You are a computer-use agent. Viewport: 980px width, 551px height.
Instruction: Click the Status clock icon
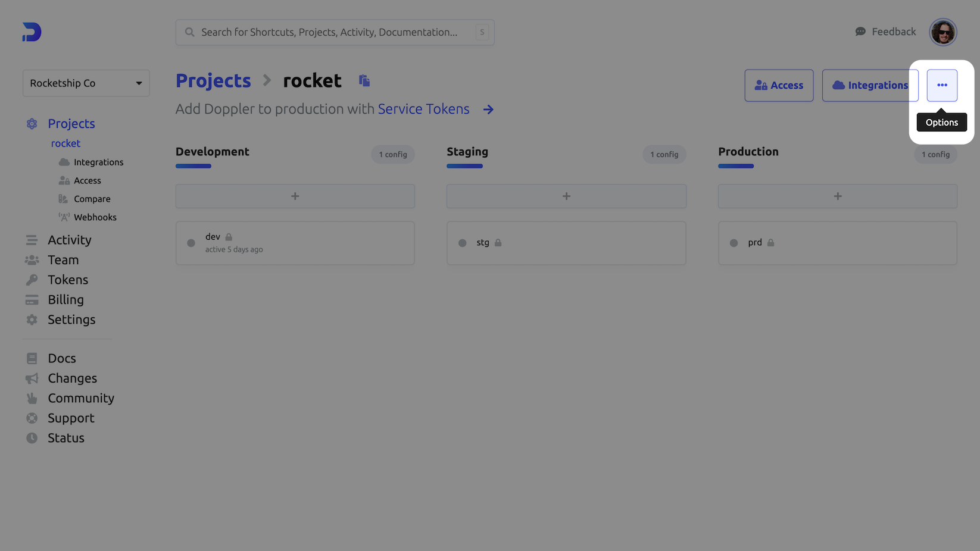pos(32,438)
